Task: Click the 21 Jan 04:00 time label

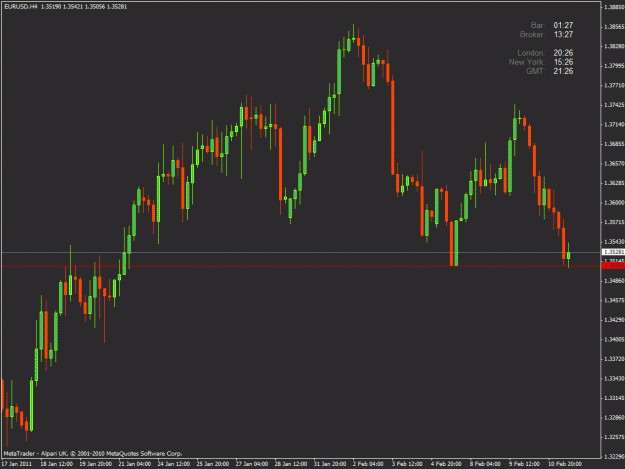Action: (134, 464)
